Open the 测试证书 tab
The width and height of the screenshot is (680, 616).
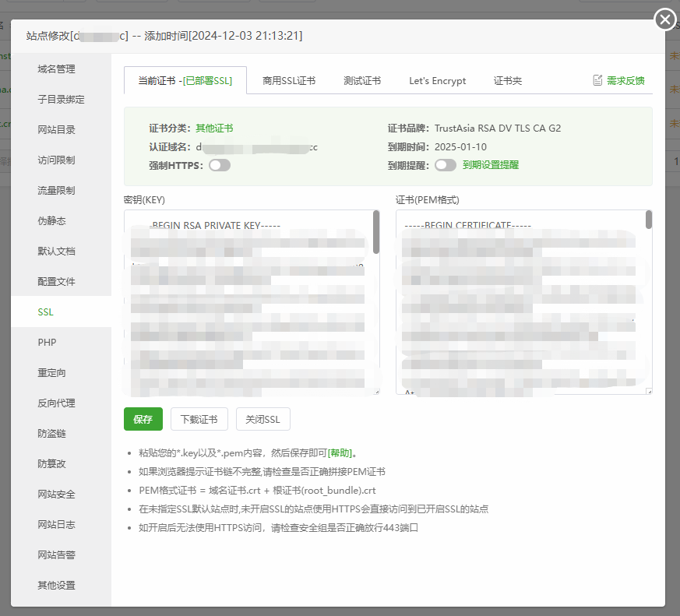pyautogui.click(x=362, y=81)
